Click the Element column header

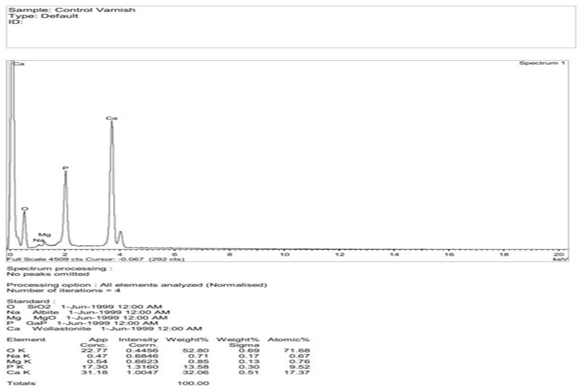tap(26, 339)
